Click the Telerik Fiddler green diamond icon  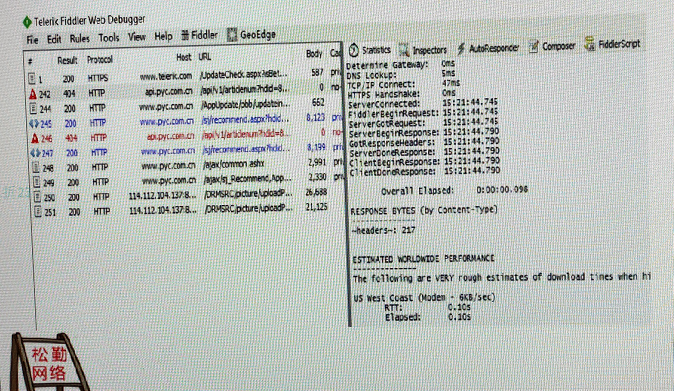(x=27, y=21)
